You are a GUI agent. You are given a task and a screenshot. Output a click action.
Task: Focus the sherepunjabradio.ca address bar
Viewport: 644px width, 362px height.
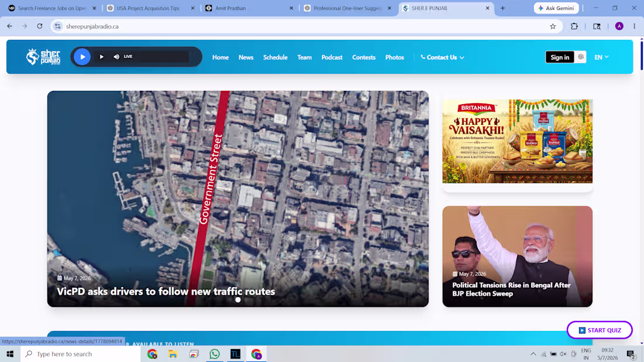click(304, 26)
